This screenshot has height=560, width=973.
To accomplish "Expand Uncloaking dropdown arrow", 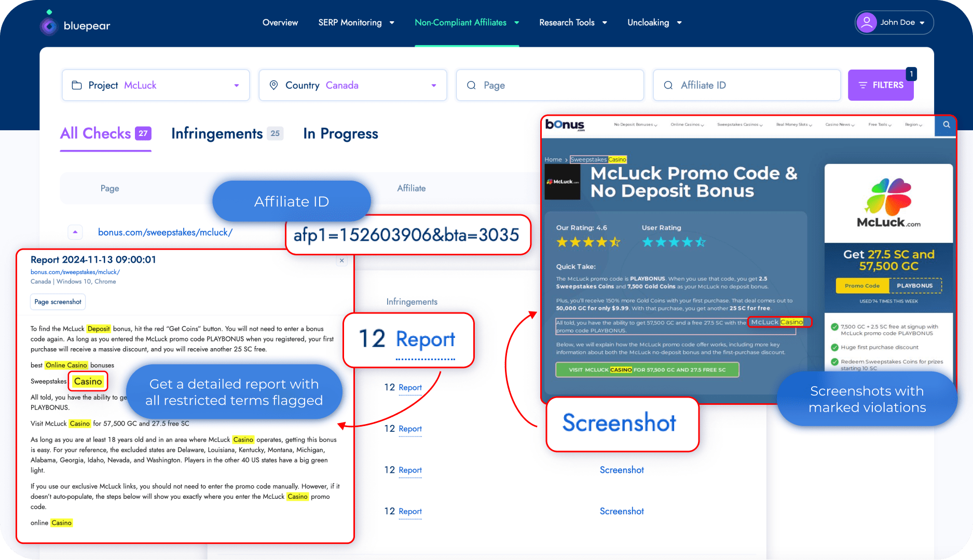I will 679,23.
